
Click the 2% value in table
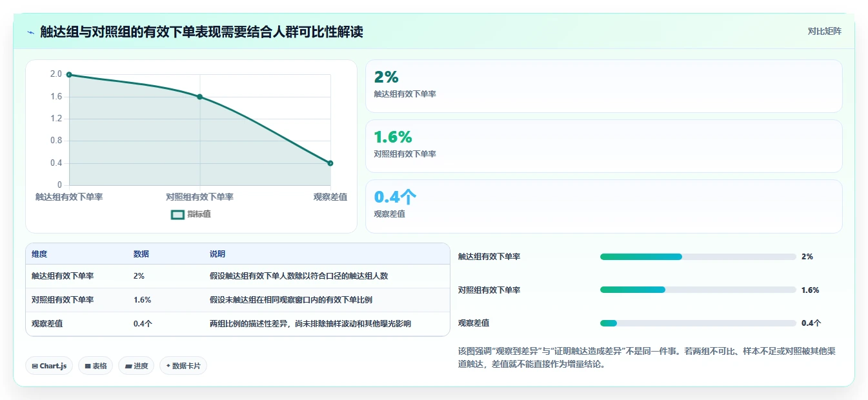point(139,276)
